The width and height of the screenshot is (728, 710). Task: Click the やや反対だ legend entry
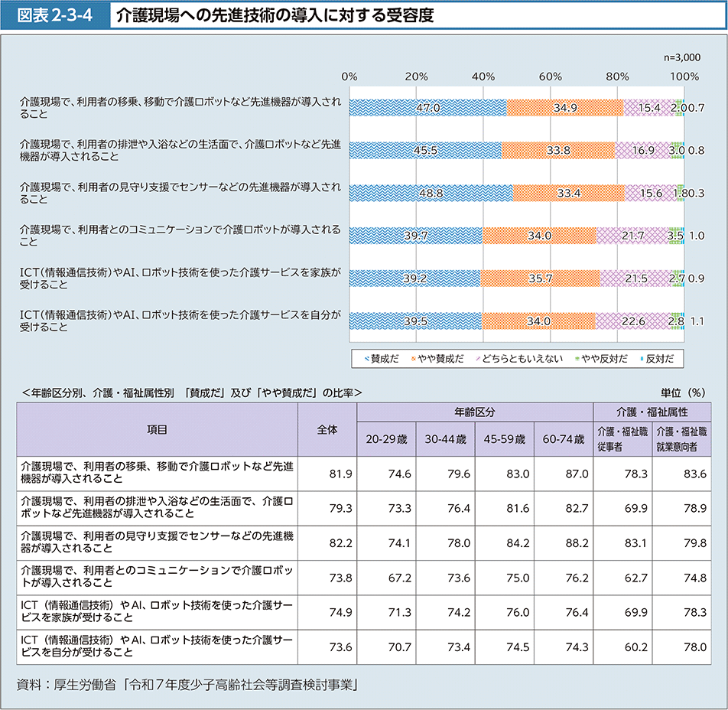pos(601,359)
